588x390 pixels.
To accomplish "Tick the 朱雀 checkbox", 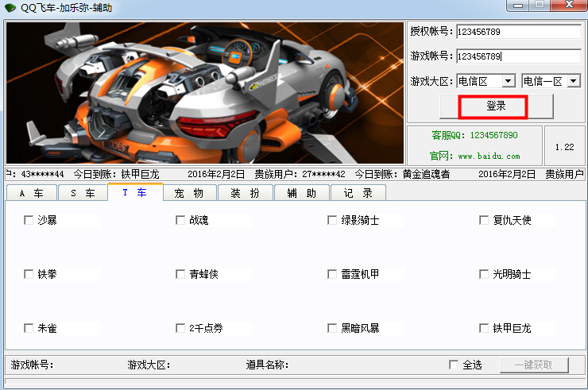I will (x=29, y=328).
